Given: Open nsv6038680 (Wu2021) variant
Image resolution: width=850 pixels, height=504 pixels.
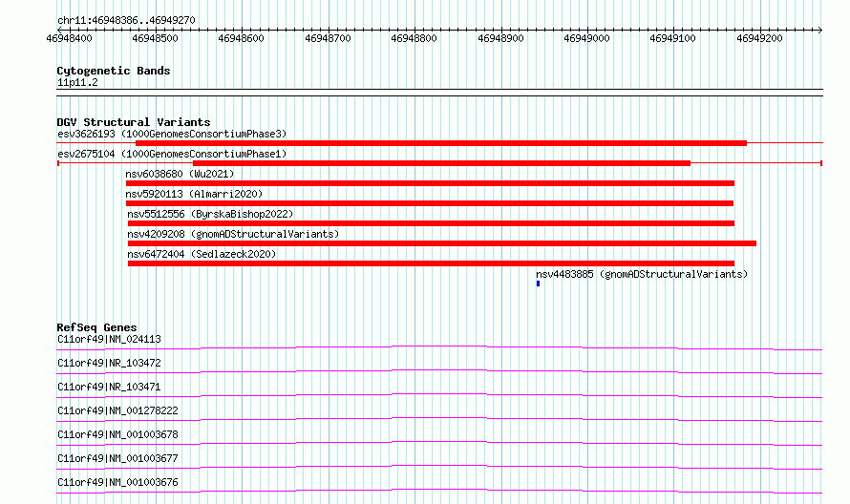Looking at the screenshot, I should click(x=180, y=174).
